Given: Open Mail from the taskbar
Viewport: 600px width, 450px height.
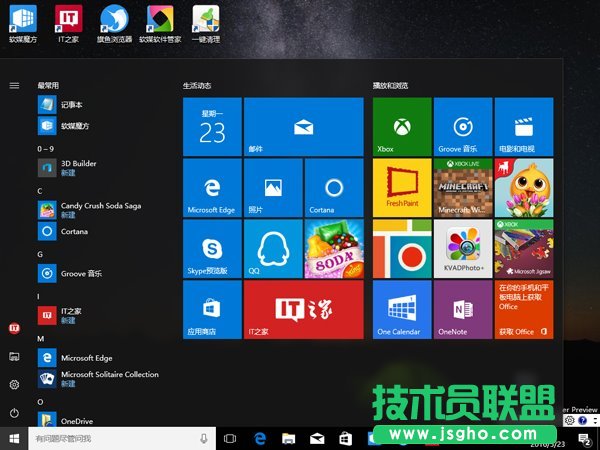Looking at the screenshot, I should coord(317,439).
